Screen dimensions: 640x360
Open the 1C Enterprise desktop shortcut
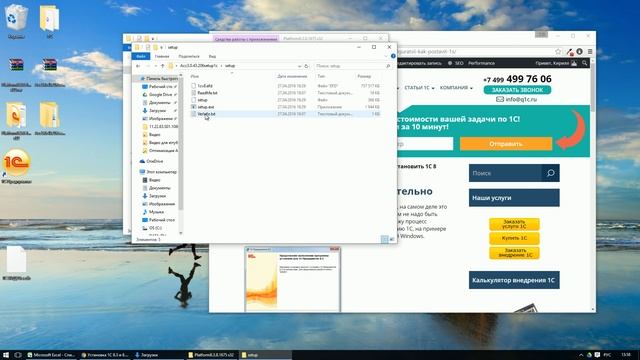16,167
